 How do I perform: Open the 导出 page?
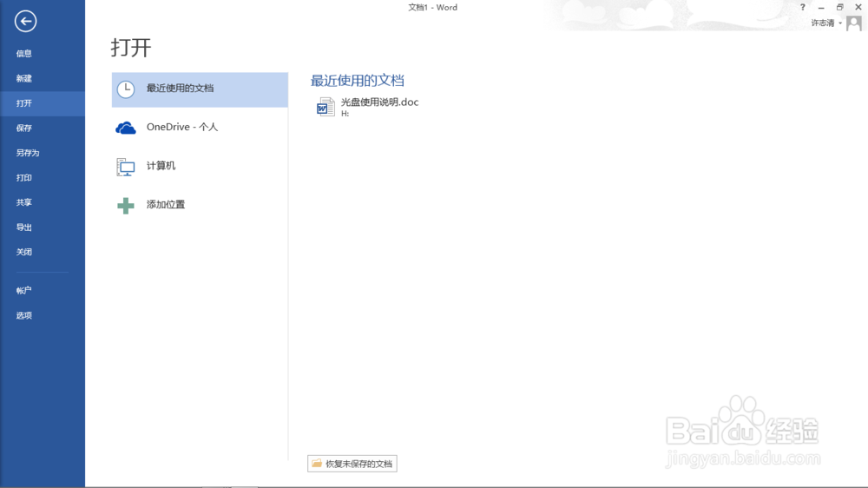click(x=43, y=228)
